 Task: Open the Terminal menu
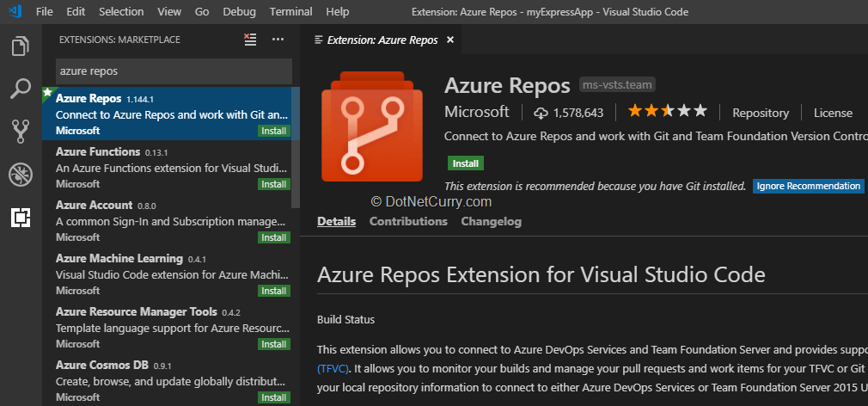pos(290,12)
